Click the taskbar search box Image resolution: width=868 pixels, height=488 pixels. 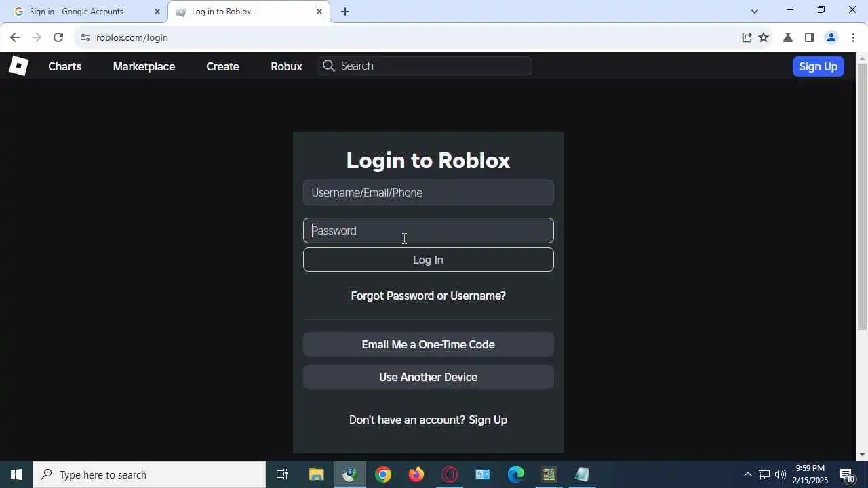(x=149, y=474)
